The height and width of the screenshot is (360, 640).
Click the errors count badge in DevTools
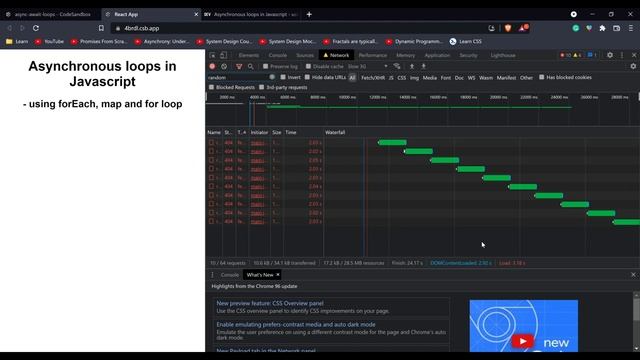566,55
